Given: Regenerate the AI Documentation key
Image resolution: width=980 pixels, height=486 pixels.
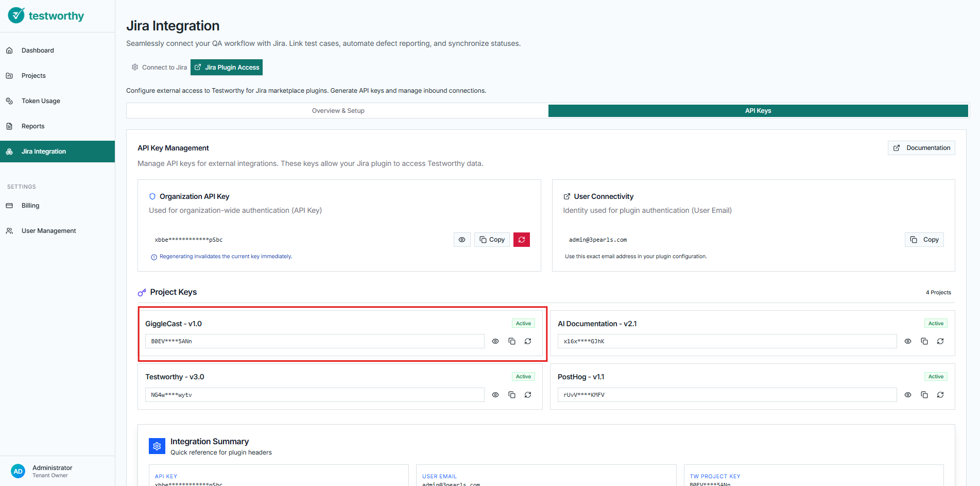Looking at the screenshot, I should 940,341.
